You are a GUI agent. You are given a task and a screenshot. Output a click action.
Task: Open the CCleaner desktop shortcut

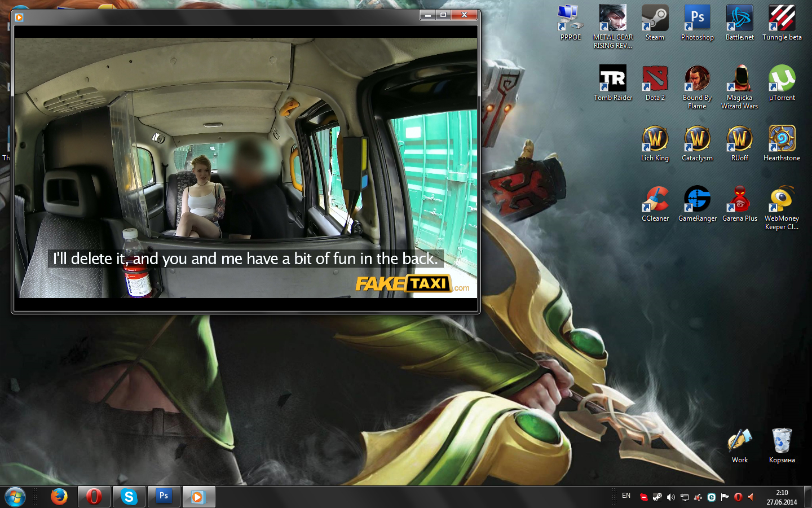[655, 204]
